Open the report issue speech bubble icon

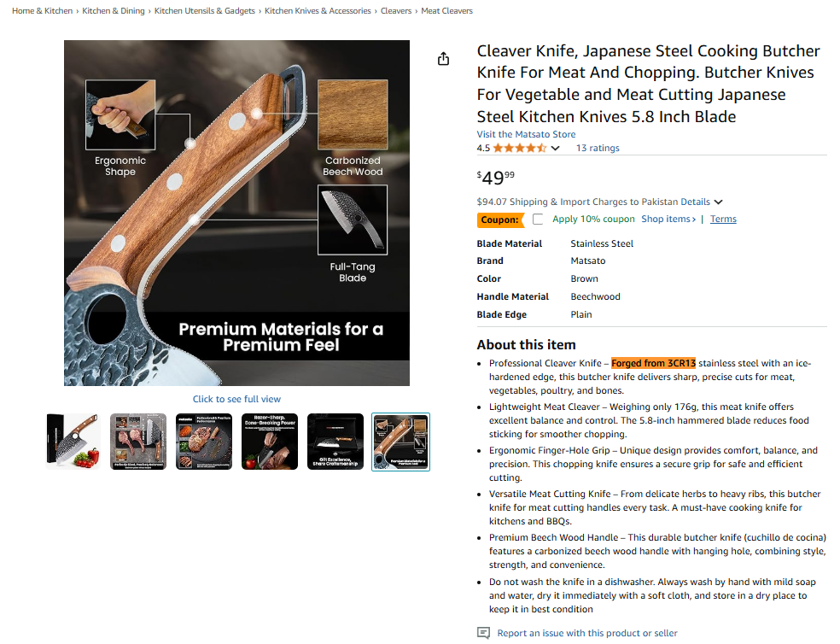pyautogui.click(x=483, y=633)
